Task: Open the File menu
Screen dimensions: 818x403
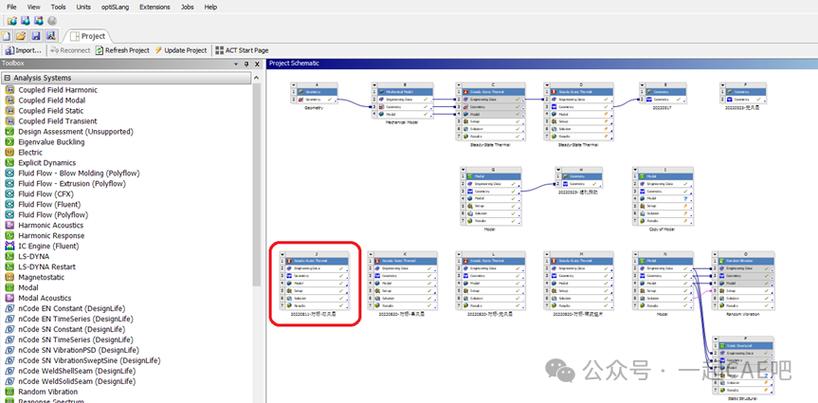Action: point(11,7)
